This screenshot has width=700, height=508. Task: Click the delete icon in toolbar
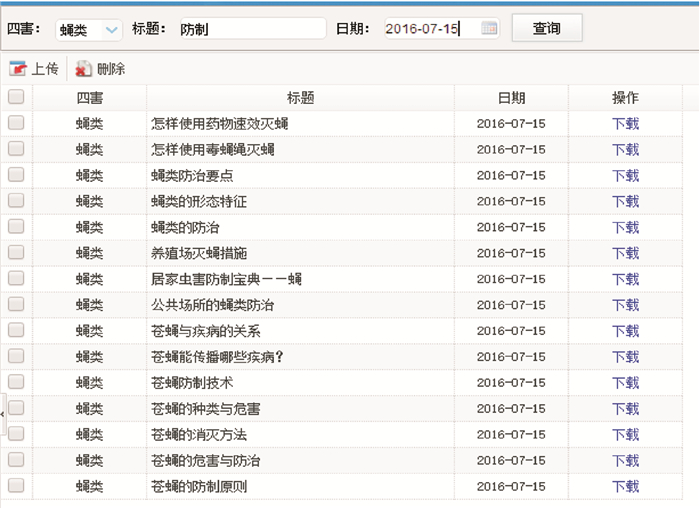coord(84,70)
